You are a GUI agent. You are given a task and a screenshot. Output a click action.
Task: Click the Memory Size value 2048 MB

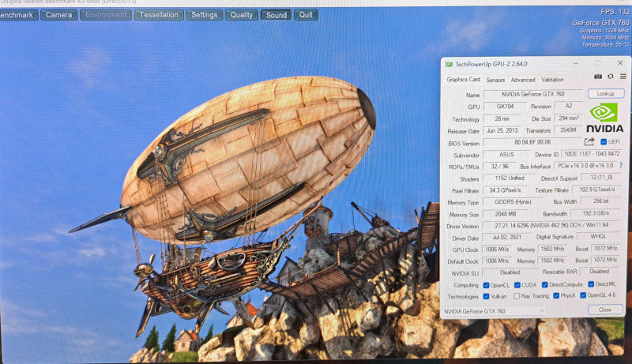(x=506, y=214)
